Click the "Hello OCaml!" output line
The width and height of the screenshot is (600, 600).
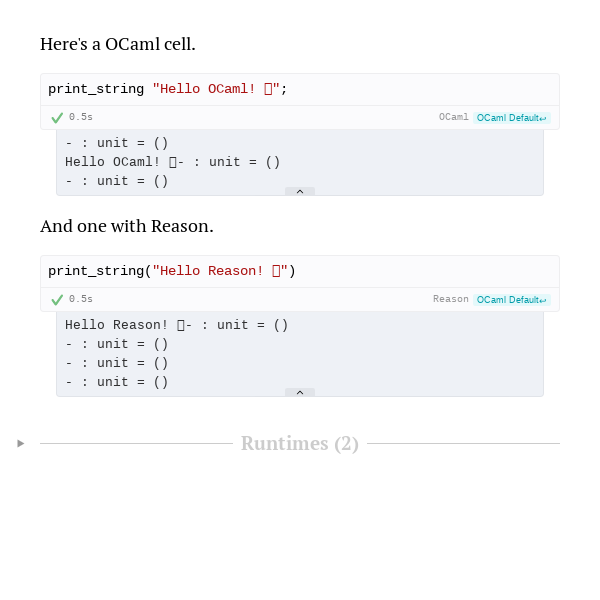pyautogui.click(x=173, y=162)
